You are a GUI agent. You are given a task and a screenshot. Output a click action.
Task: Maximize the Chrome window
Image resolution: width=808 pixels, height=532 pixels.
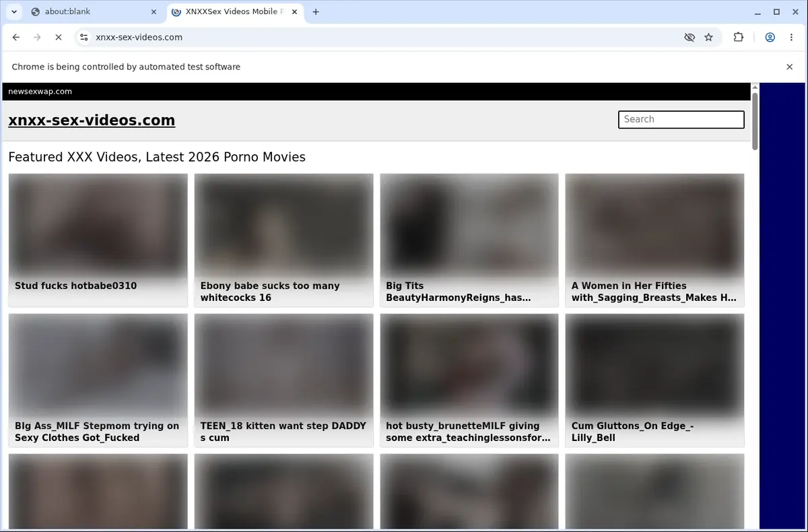[776, 11]
